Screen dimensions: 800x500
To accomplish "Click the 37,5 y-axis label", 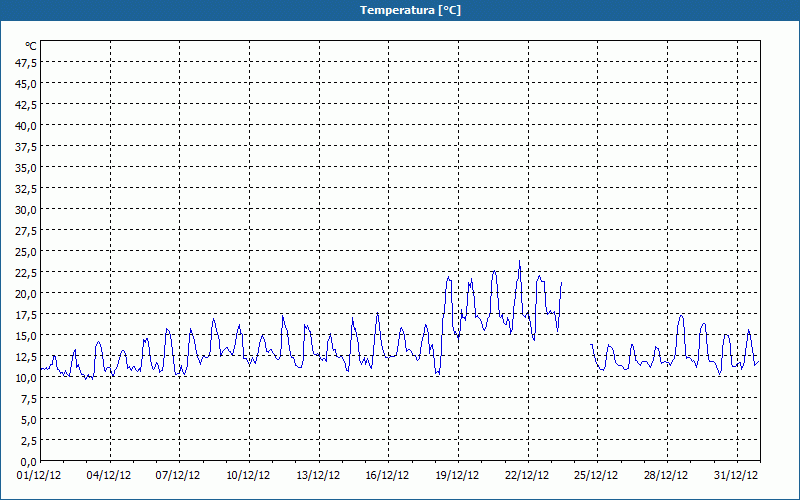I will (x=26, y=147).
